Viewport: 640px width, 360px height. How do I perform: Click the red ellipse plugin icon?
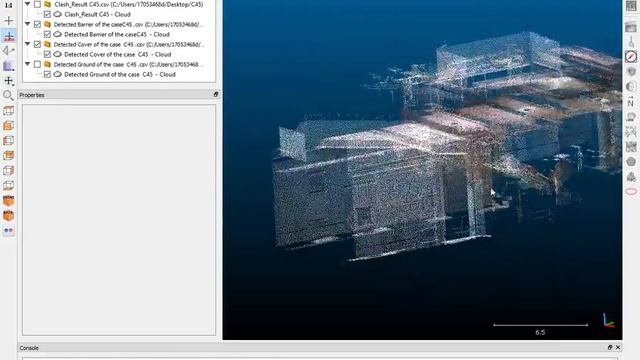[x=631, y=191]
